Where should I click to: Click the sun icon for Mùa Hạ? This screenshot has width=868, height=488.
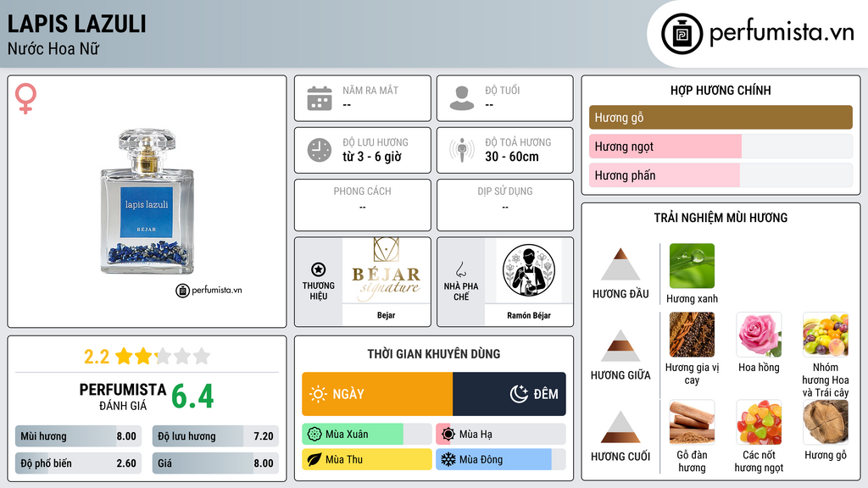pyautogui.click(x=448, y=435)
